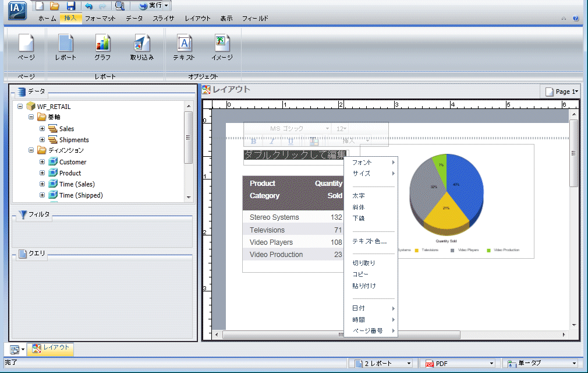Click the New document icon in quick access toolbar
588x373 pixels.
40,6
